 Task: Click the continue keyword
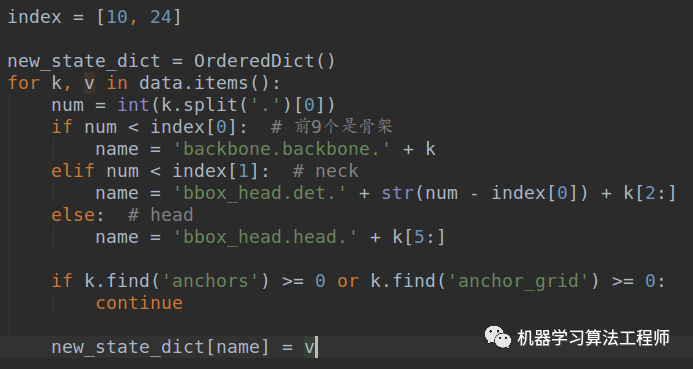(x=139, y=303)
